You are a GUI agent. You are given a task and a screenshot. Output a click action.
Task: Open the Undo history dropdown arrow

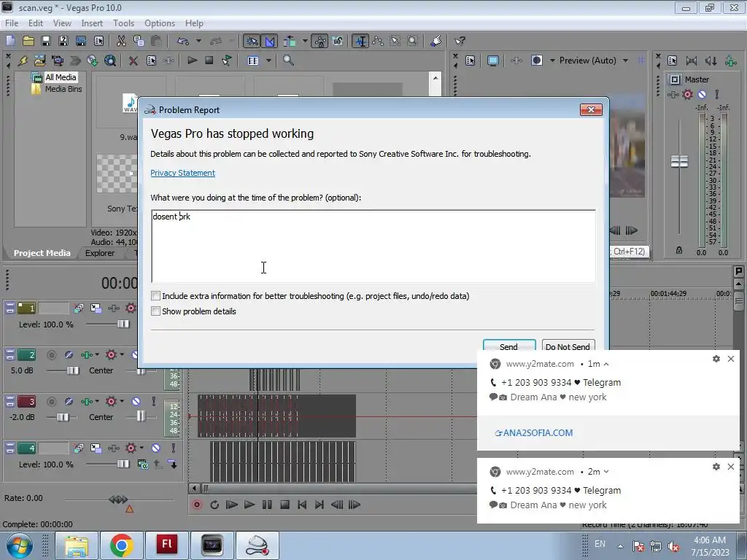pyautogui.click(x=198, y=41)
